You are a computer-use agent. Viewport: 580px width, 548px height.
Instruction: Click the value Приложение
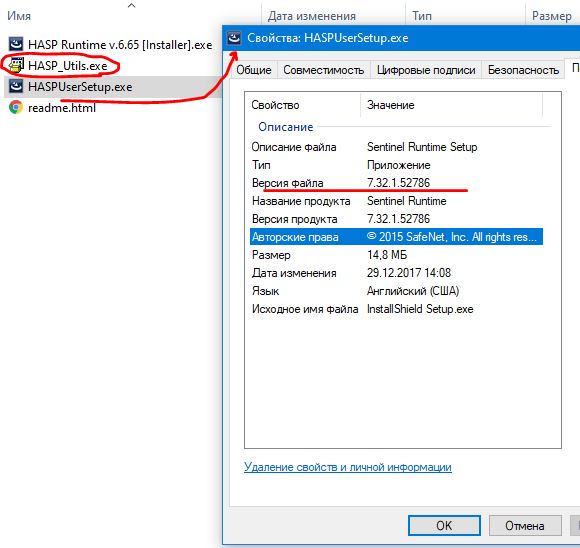tap(398, 165)
